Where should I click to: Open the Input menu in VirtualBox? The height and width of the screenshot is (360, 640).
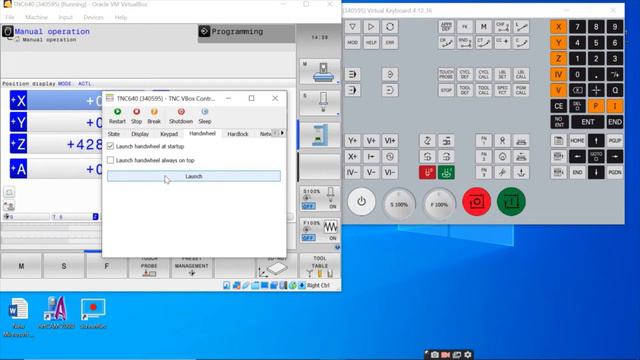tap(65, 17)
